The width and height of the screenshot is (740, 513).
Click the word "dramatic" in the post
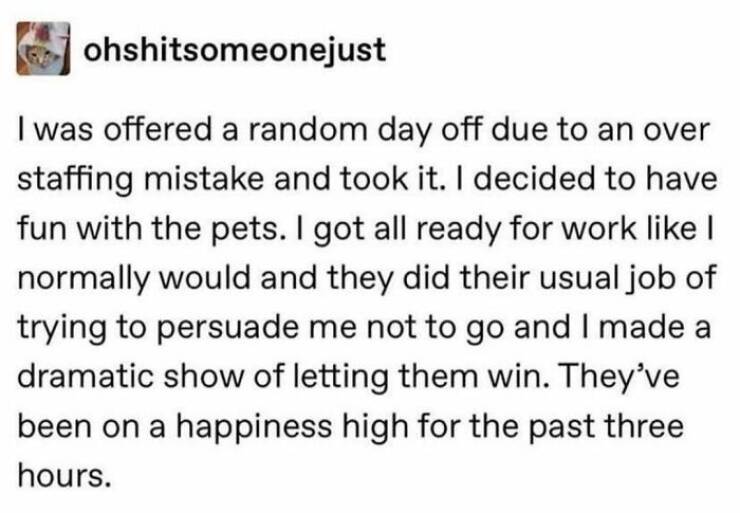(x=85, y=378)
